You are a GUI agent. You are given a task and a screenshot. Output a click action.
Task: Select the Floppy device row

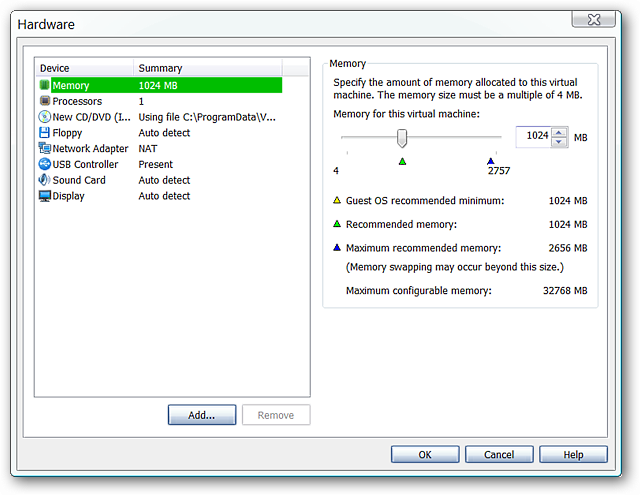tap(160, 133)
